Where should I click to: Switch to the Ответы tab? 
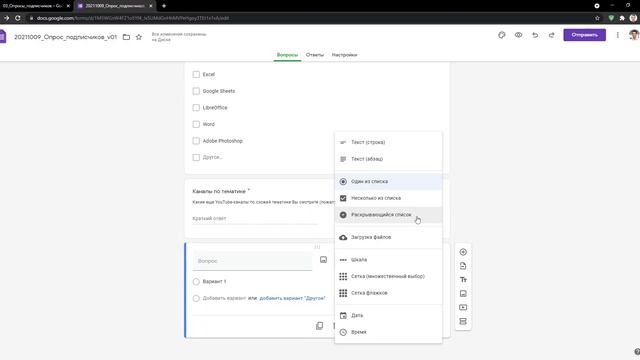click(x=315, y=55)
